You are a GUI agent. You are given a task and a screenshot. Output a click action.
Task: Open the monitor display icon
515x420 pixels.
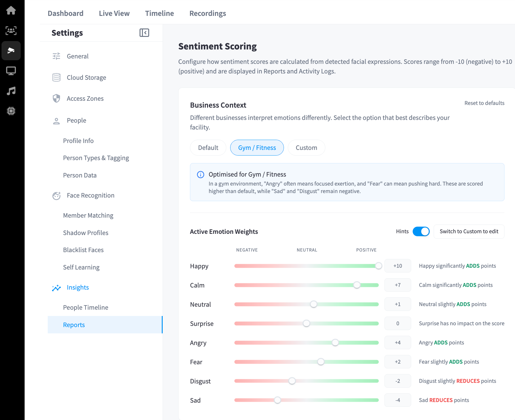pos(11,71)
